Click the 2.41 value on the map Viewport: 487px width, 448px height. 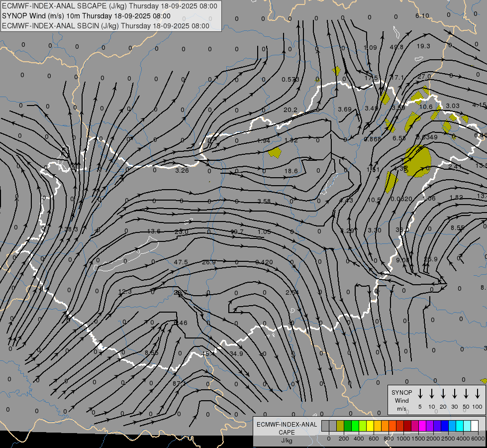(455, 166)
